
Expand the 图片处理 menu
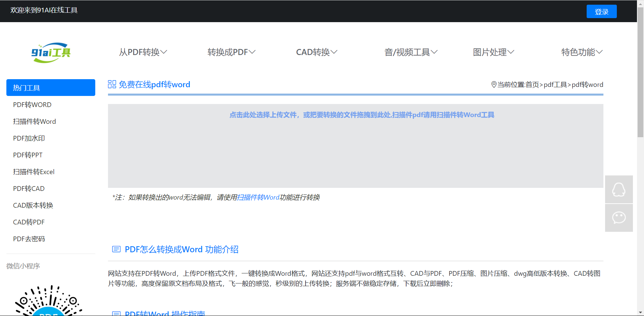493,52
